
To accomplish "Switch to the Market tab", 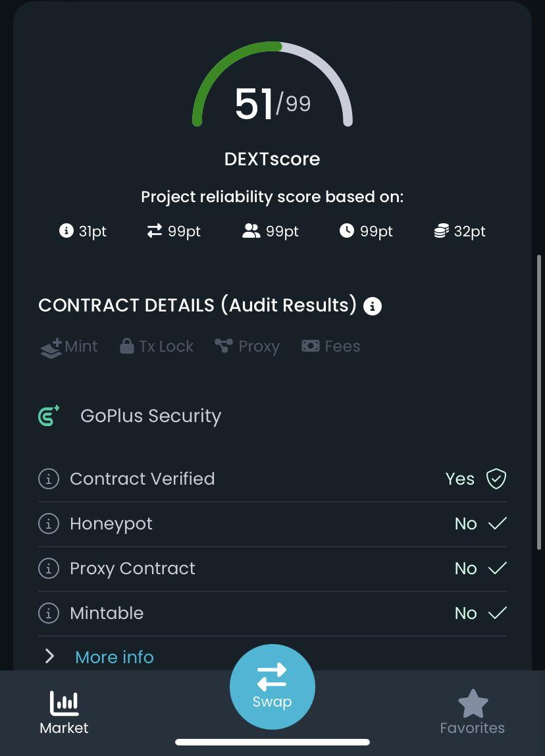I will coord(64,713).
